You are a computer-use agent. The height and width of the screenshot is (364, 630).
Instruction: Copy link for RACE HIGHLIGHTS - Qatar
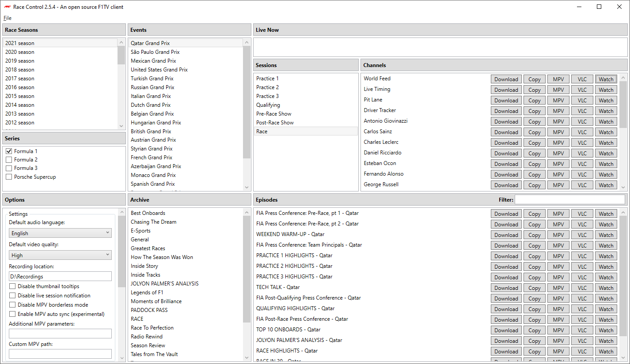(x=535, y=351)
